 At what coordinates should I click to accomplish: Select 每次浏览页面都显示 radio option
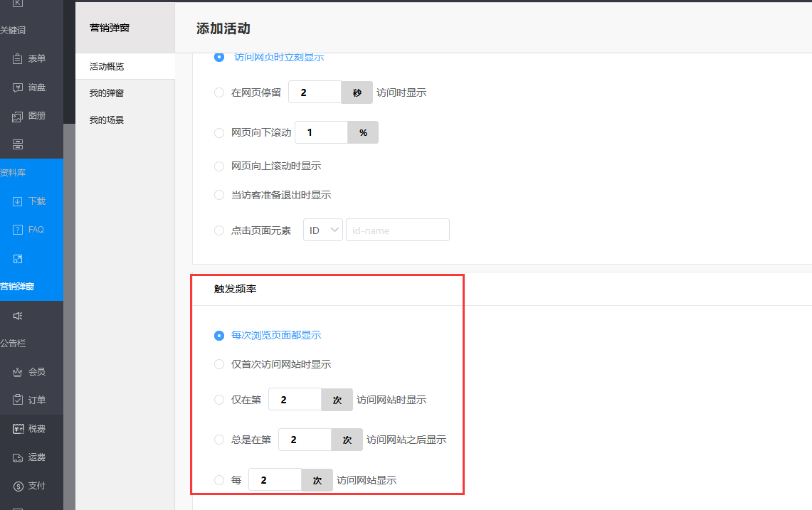219,335
